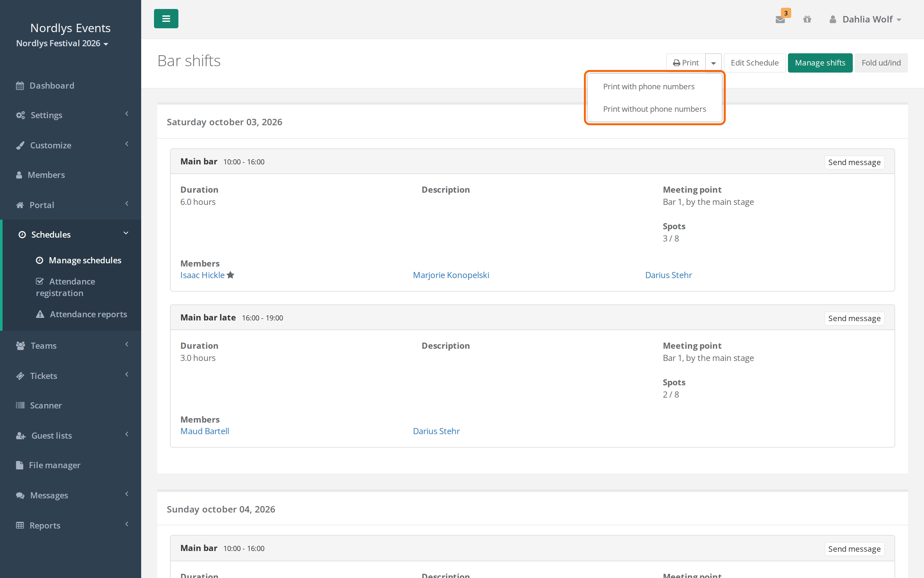Image resolution: width=924 pixels, height=578 pixels.
Task: Toggle the sidebar hamburger menu button
Action: tap(166, 19)
